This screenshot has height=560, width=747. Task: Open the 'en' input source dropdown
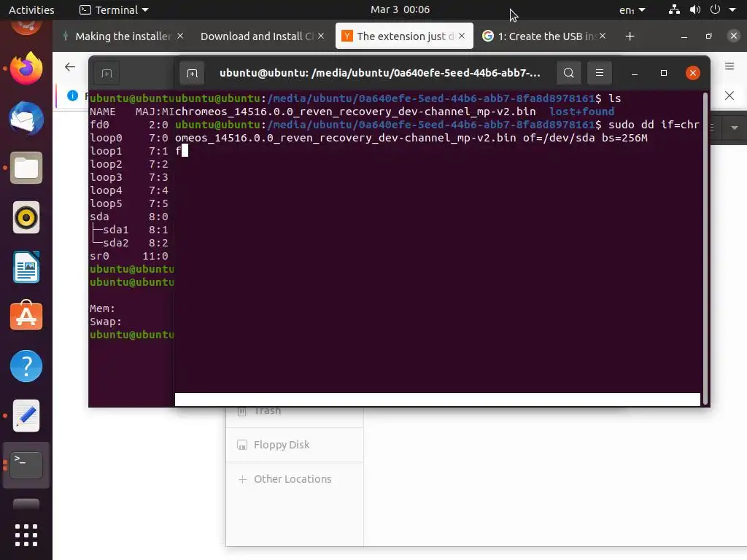point(632,10)
